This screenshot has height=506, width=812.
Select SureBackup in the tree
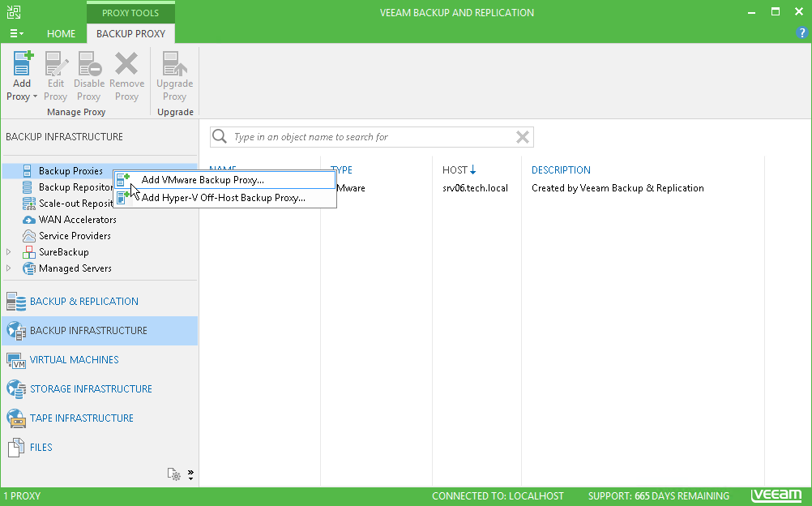64,252
